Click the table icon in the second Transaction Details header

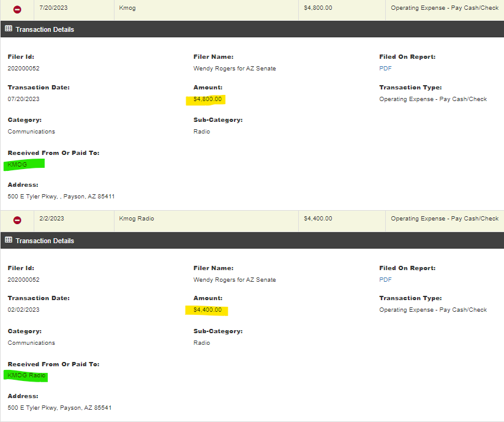click(9, 240)
